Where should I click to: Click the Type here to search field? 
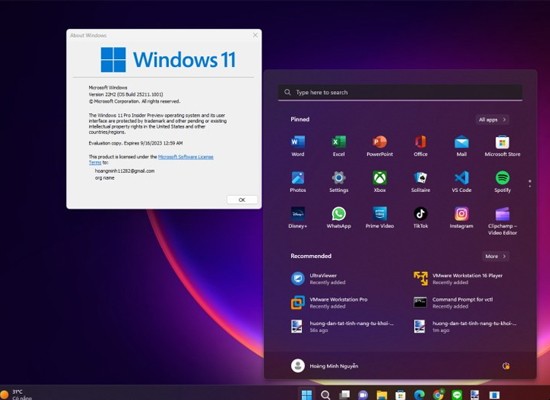point(400,92)
